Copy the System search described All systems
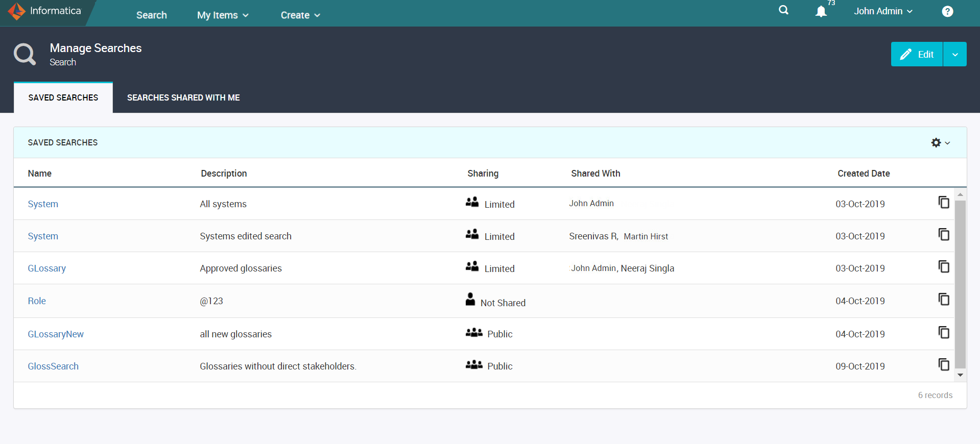Image resolution: width=980 pixels, height=444 pixels. pyautogui.click(x=944, y=202)
